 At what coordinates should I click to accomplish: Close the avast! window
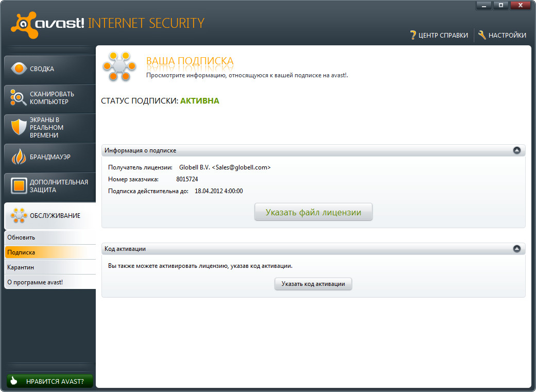[520, 6]
